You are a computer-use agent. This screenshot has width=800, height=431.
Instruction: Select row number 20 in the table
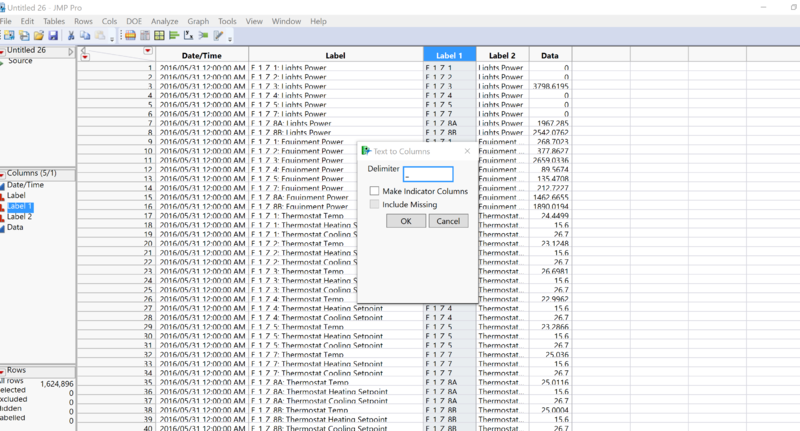(x=148, y=243)
